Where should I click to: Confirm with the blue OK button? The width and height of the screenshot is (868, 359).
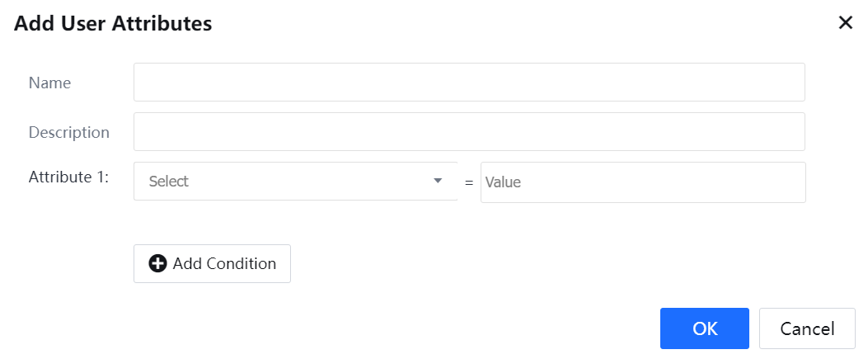704,328
